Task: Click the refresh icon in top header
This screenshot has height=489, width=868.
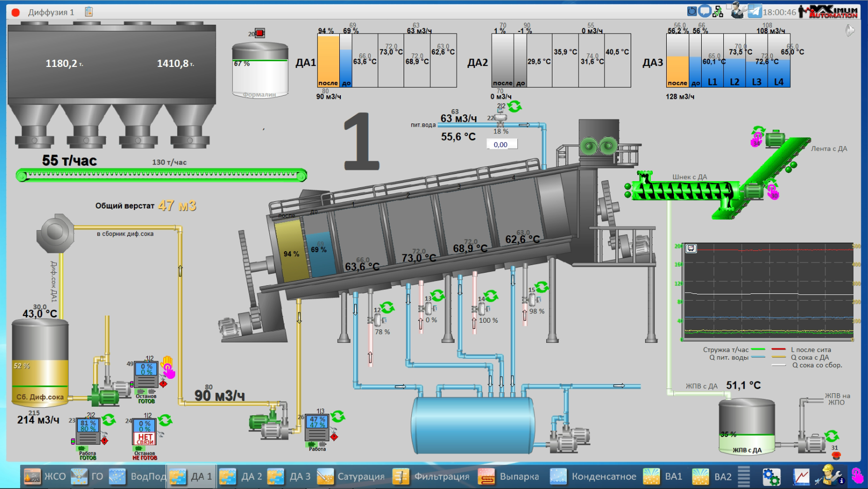Action: click(x=692, y=11)
